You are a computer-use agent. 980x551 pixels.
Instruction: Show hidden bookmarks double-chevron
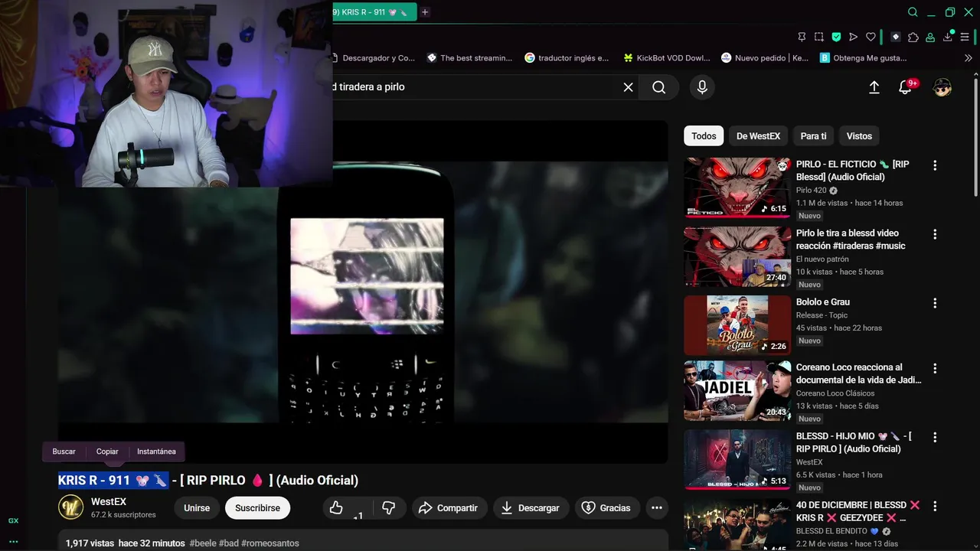point(968,58)
